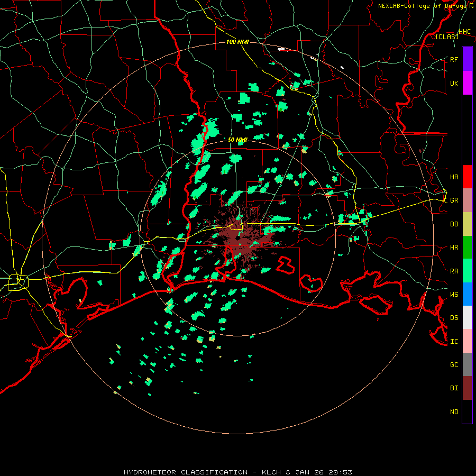Select the IC light pink legend swatch
This screenshot has height=476, width=476.
tap(467, 341)
